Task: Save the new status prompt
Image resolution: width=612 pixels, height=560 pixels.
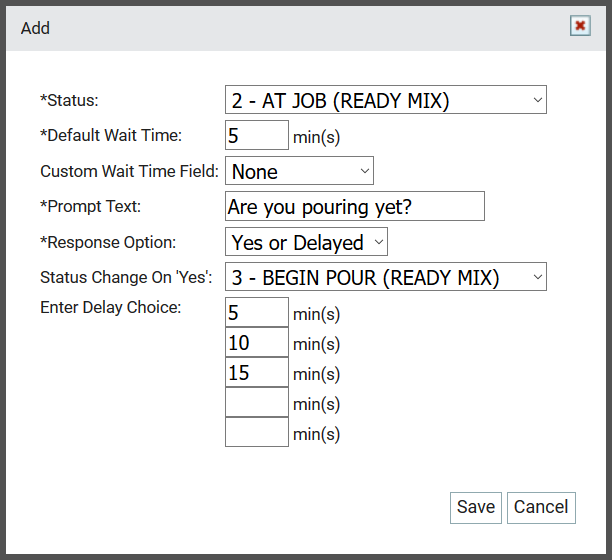Action: (x=476, y=508)
